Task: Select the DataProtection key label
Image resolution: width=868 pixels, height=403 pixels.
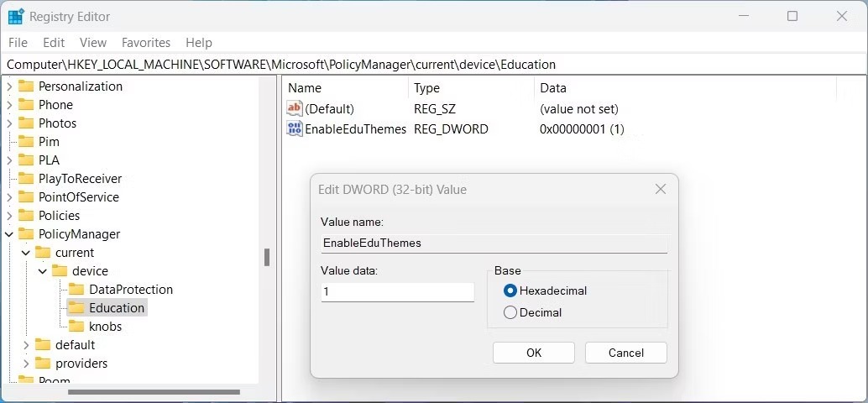Action: (x=131, y=290)
